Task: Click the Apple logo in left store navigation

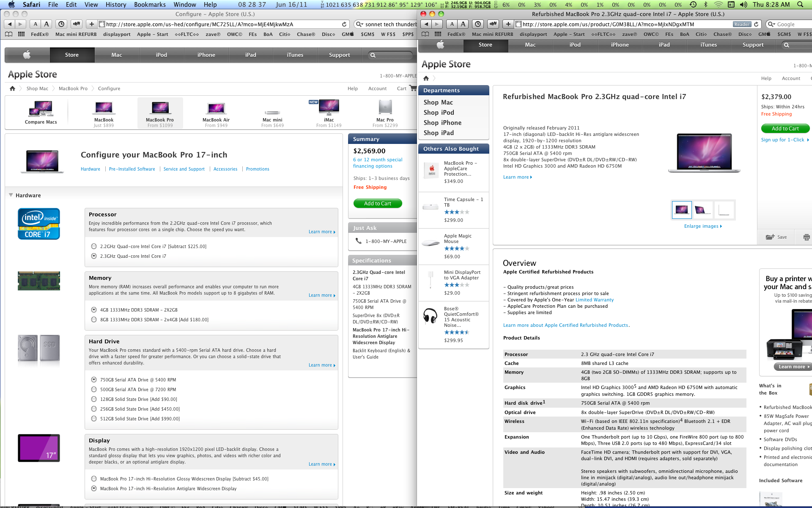Action: click(x=27, y=55)
